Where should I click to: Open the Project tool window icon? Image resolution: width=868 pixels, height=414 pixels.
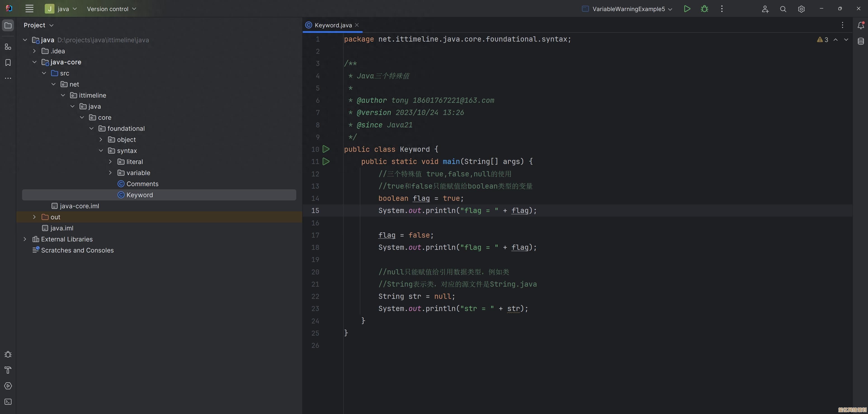(x=8, y=26)
